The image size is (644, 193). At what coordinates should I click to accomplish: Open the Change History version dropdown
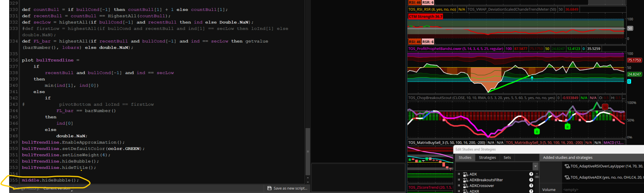[57, 188]
